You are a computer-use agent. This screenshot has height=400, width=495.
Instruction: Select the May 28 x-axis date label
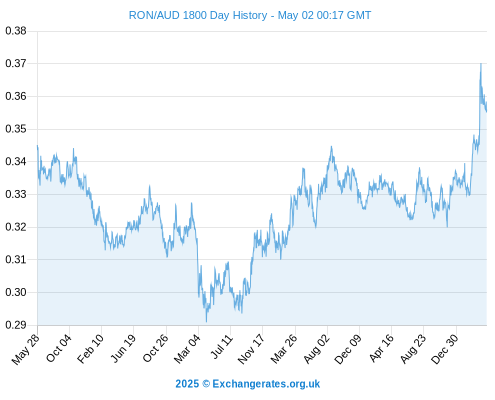pos(26,349)
